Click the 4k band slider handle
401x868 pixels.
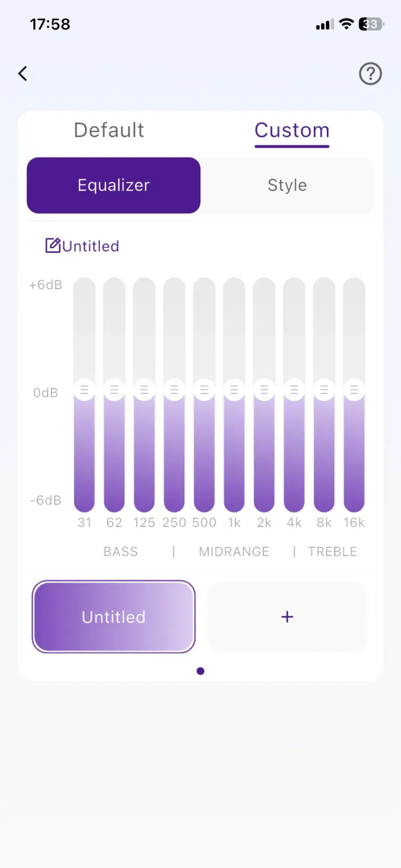coord(294,390)
